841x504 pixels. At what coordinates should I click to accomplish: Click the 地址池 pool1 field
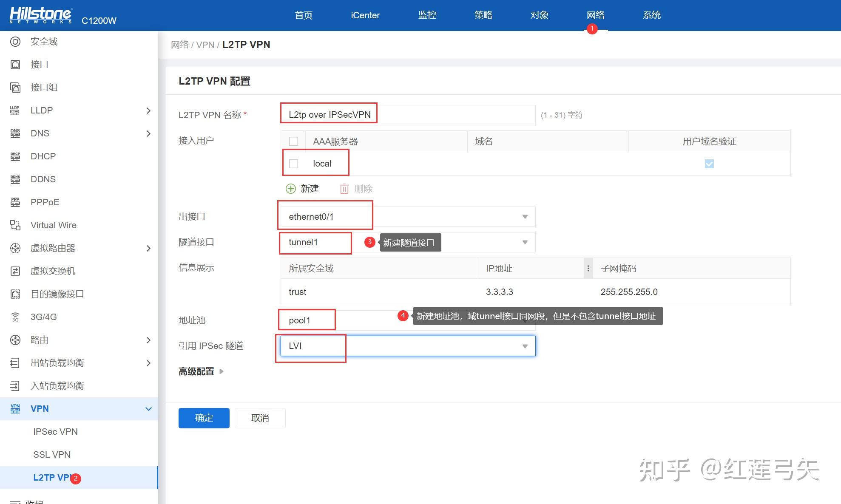click(408, 320)
